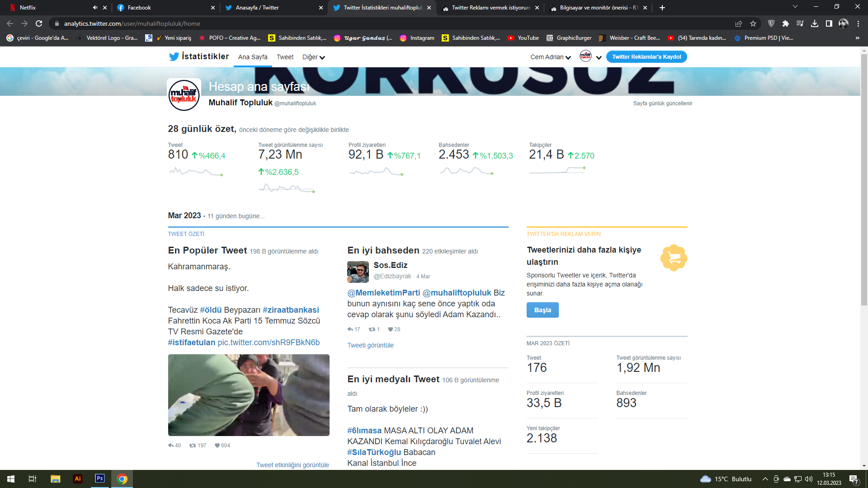Viewport: 868px width, 488px height.
Task: Select the Ana Sayfa tab
Action: [x=253, y=57]
